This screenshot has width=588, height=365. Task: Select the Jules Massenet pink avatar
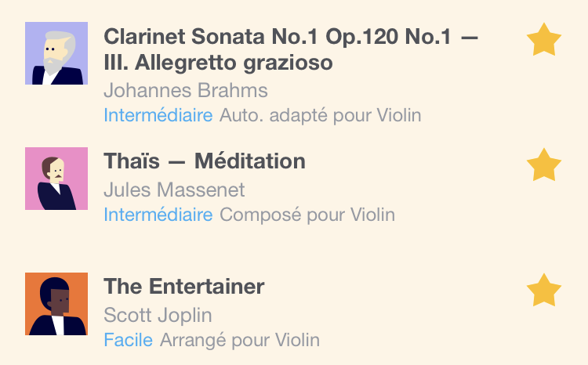(56, 179)
